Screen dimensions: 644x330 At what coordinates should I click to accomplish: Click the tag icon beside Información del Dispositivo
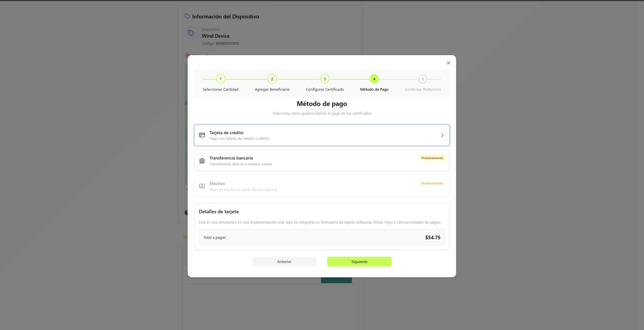187,16
